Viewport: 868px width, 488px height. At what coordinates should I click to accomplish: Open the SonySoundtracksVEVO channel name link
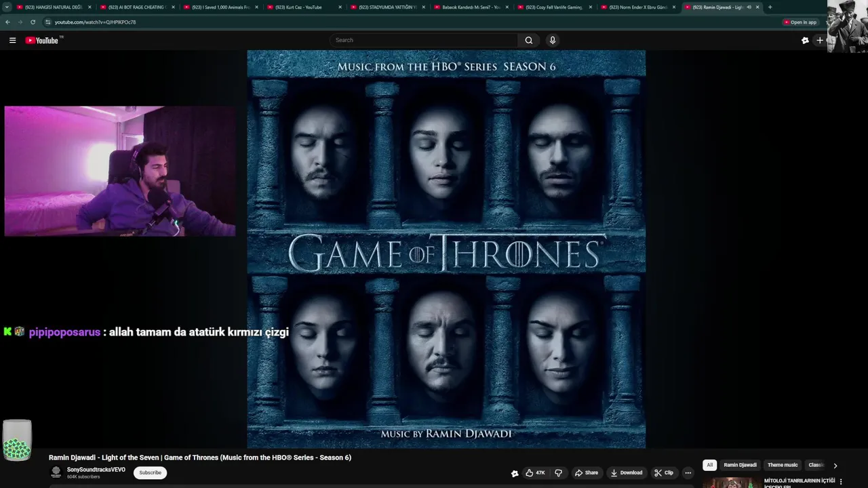96,469
